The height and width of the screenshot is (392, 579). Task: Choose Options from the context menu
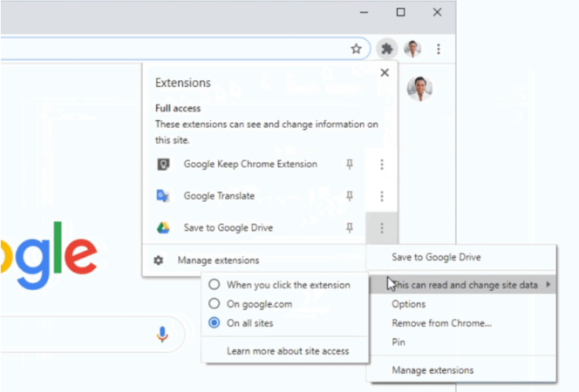(x=408, y=304)
